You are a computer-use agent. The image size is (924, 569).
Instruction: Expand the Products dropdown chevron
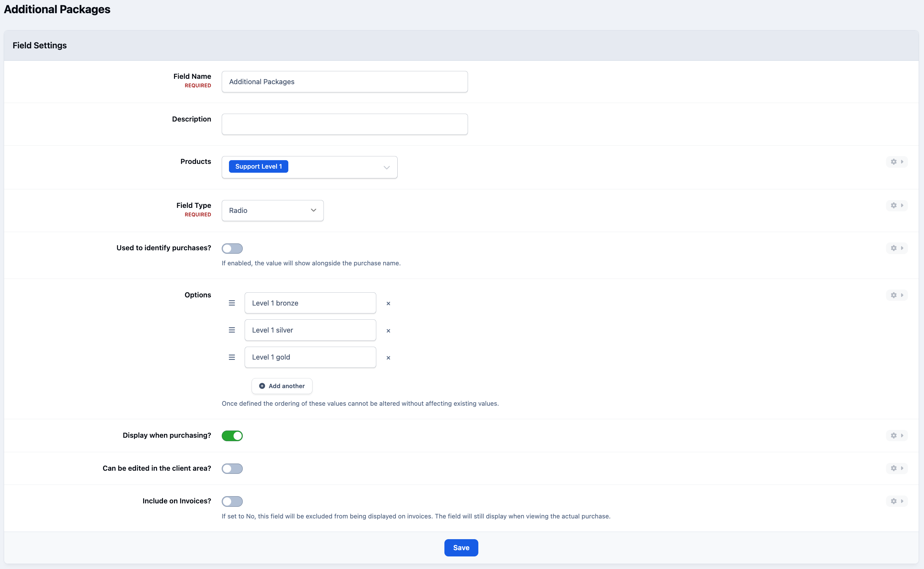point(387,167)
